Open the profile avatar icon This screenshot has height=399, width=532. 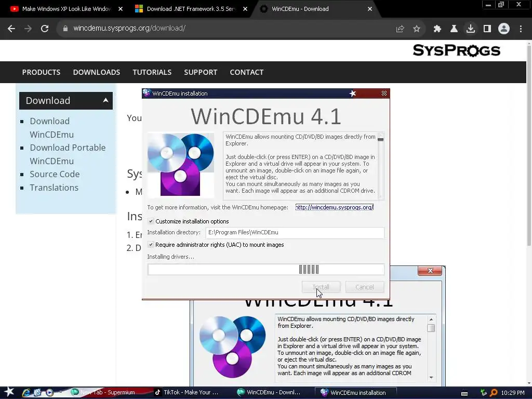504,29
